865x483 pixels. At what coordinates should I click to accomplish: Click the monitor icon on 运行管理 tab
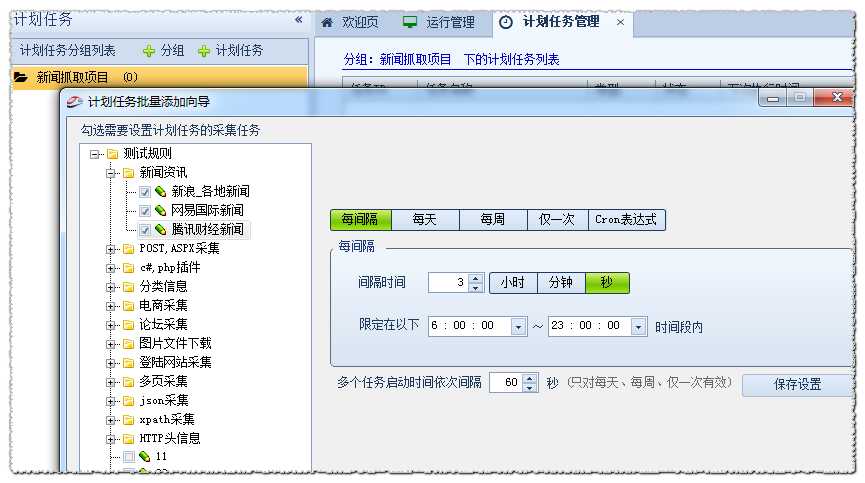tap(410, 22)
